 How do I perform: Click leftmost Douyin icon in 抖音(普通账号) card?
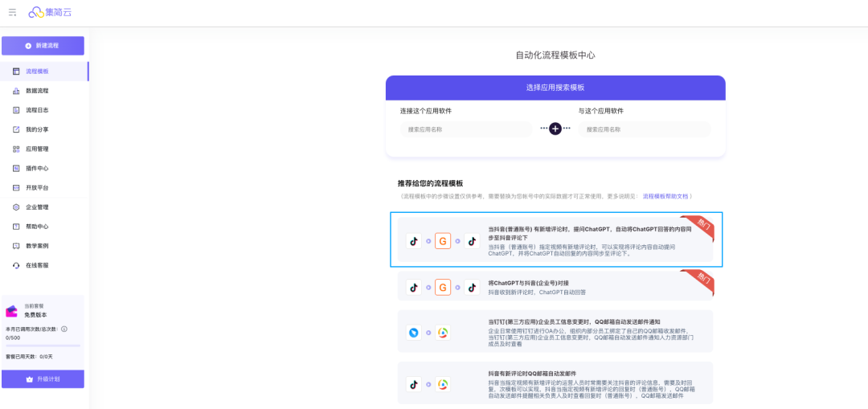click(x=414, y=241)
